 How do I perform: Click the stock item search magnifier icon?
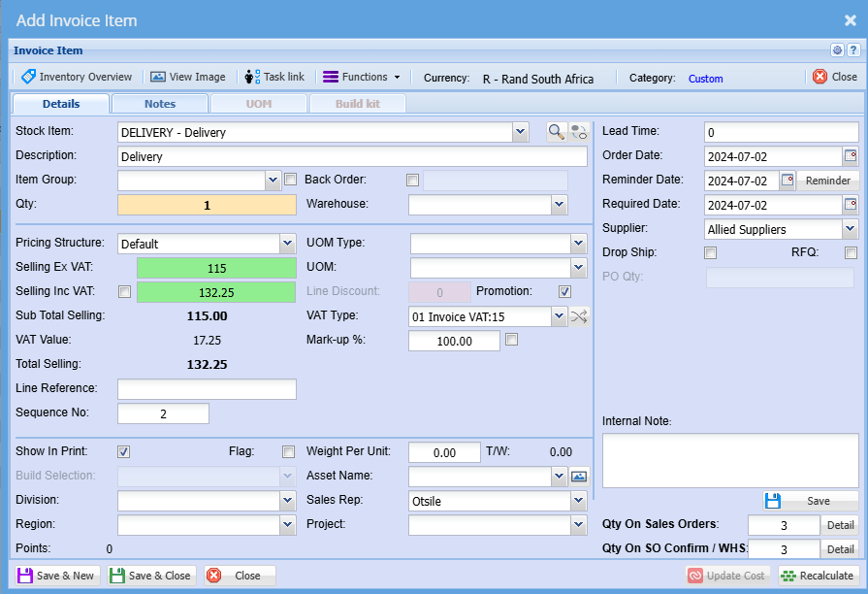[556, 132]
